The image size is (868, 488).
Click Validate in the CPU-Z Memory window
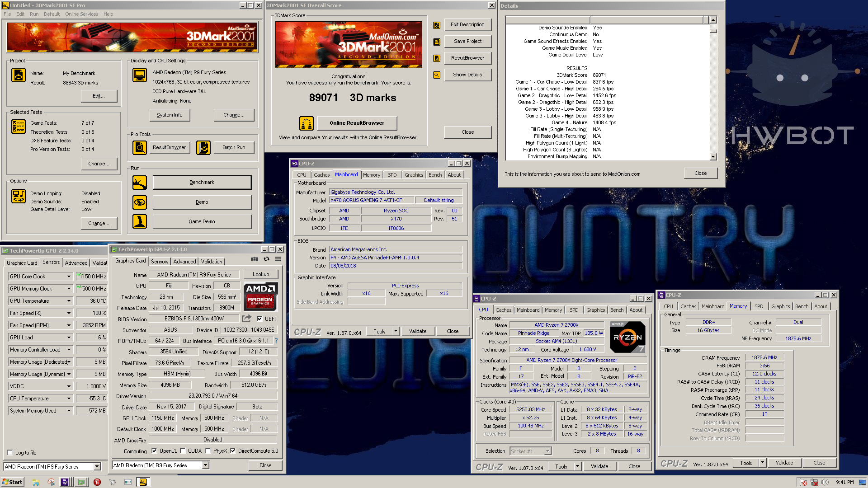[x=784, y=463]
